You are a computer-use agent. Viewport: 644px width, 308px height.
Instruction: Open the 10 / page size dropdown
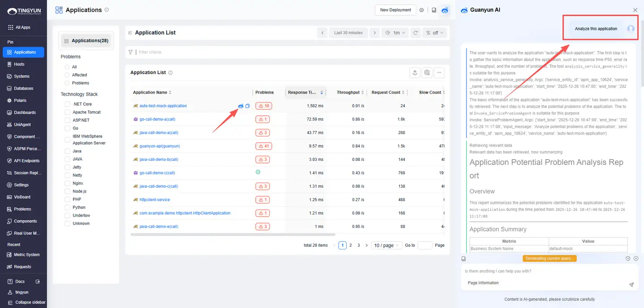coord(386,245)
